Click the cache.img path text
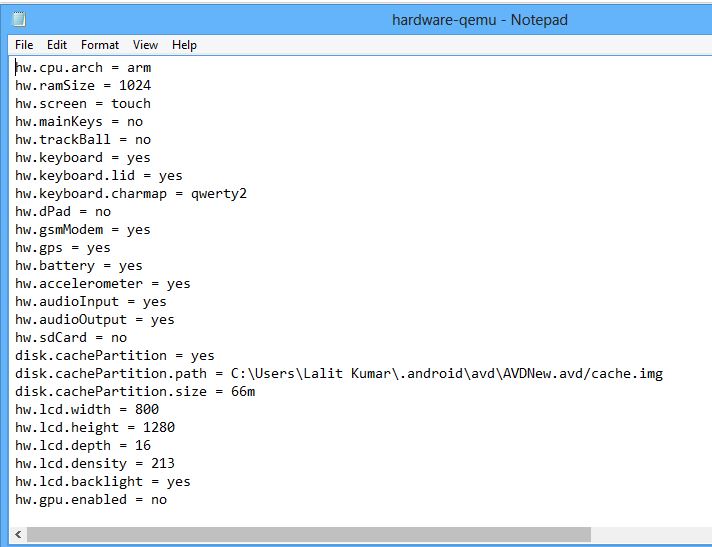 point(631,374)
